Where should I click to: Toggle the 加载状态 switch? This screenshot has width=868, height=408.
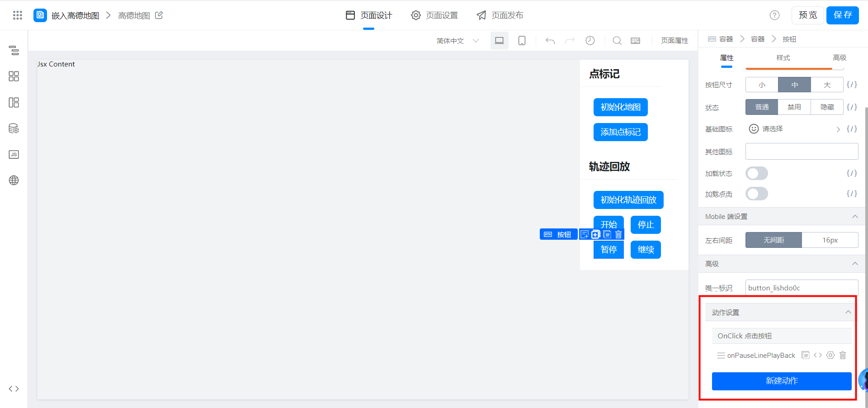coord(757,173)
